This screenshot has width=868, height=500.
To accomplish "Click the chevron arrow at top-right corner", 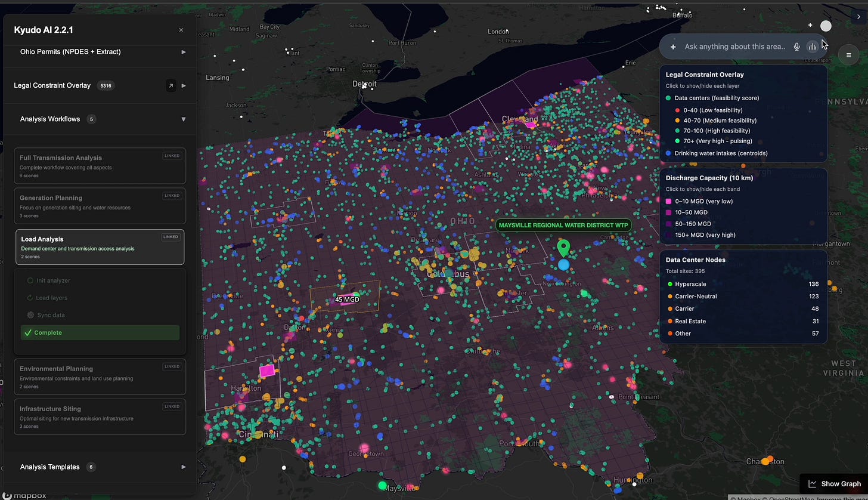I will tap(858, 17).
